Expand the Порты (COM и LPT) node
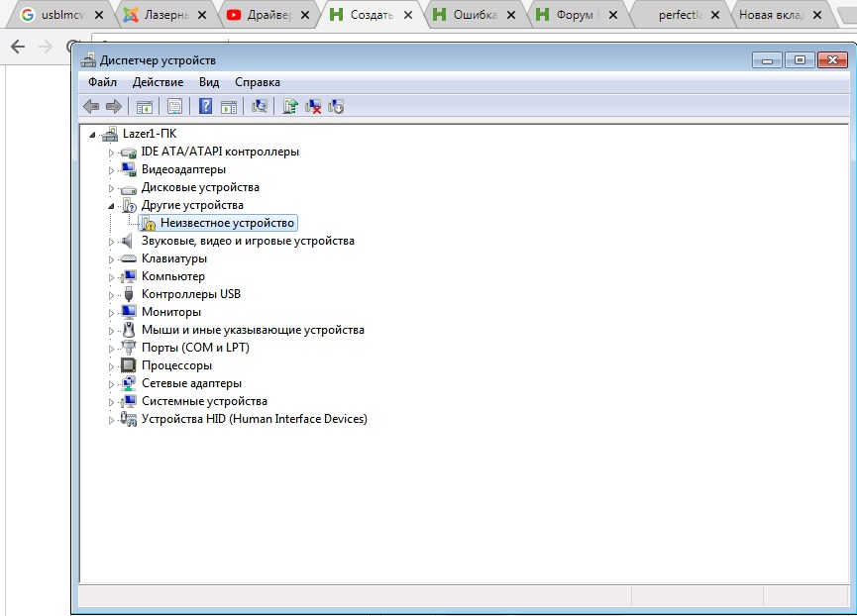The image size is (857, 616). pos(112,349)
